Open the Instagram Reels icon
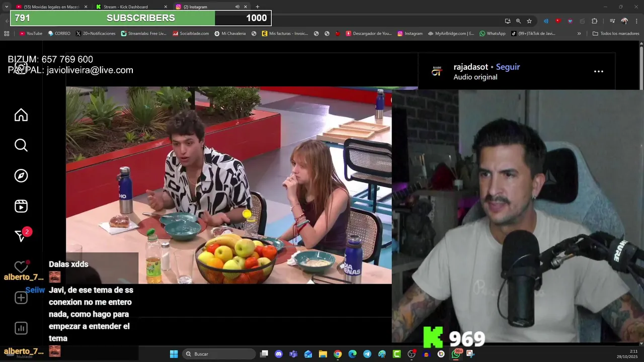This screenshot has width=644, height=362. [21, 206]
